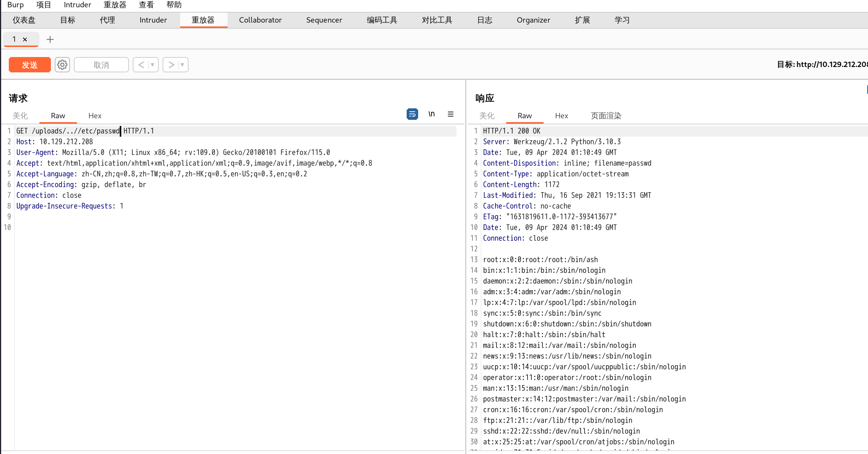This screenshot has width=868, height=454.
Task: Open 页面渲染 render tab in response
Action: (x=606, y=116)
